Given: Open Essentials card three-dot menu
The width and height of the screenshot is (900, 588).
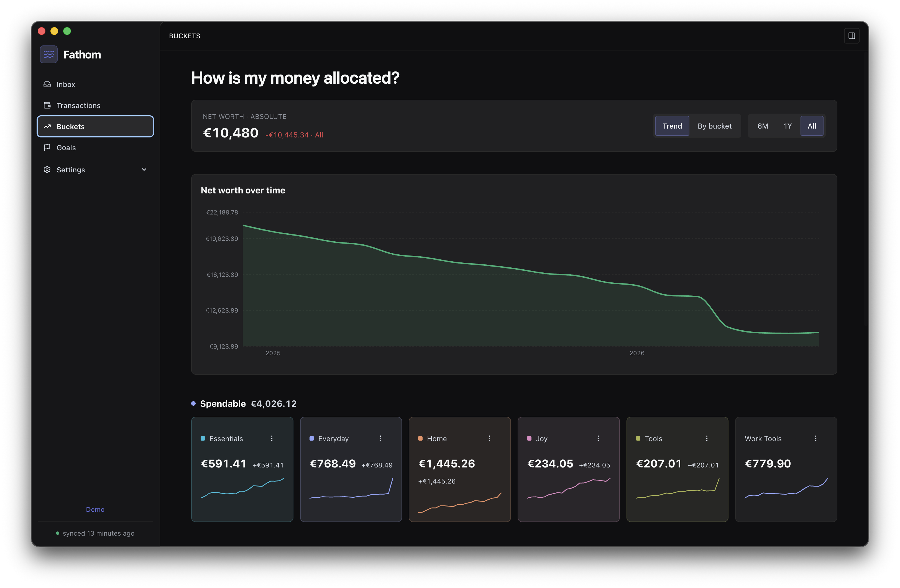Looking at the screenshot, I should [x=272, y=438].
